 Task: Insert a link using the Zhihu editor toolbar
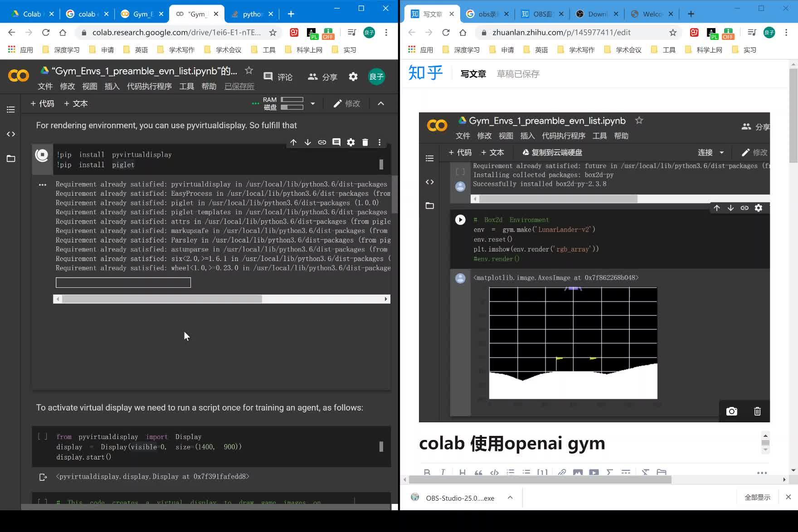pos(562,472)
